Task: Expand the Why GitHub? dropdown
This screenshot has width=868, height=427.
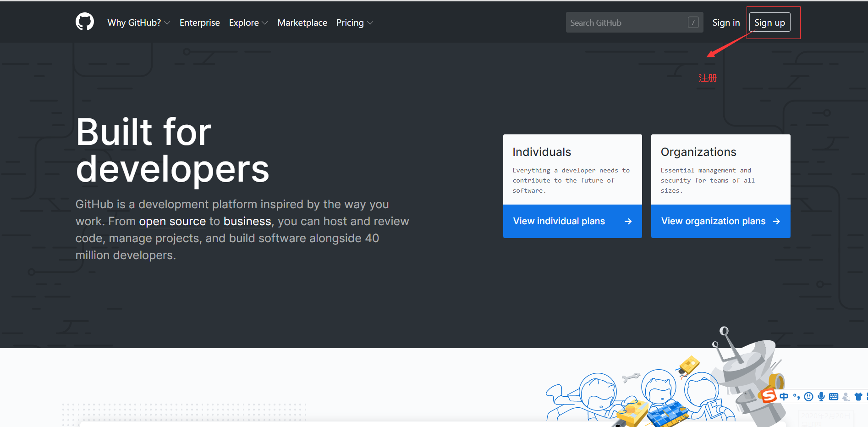Action: (x=138, y=22)
